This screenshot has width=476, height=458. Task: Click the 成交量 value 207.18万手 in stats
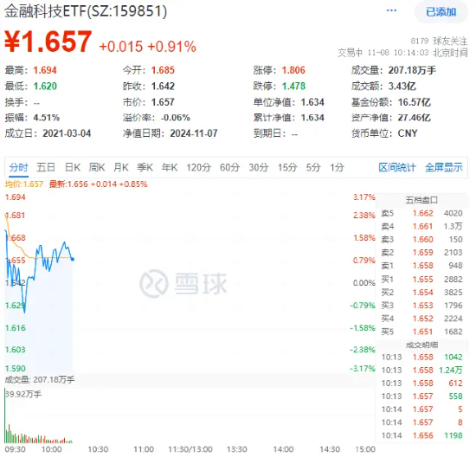pos(412,70)
